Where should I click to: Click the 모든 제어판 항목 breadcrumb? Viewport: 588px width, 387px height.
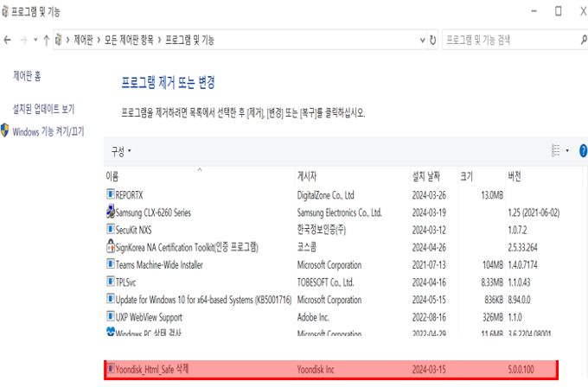129,40
